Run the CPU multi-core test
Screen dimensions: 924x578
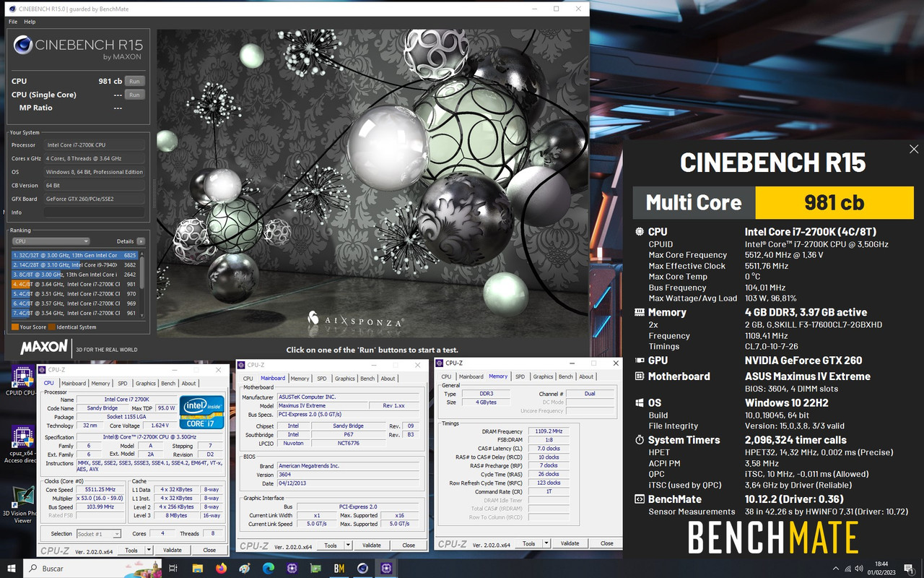(134, 82)
